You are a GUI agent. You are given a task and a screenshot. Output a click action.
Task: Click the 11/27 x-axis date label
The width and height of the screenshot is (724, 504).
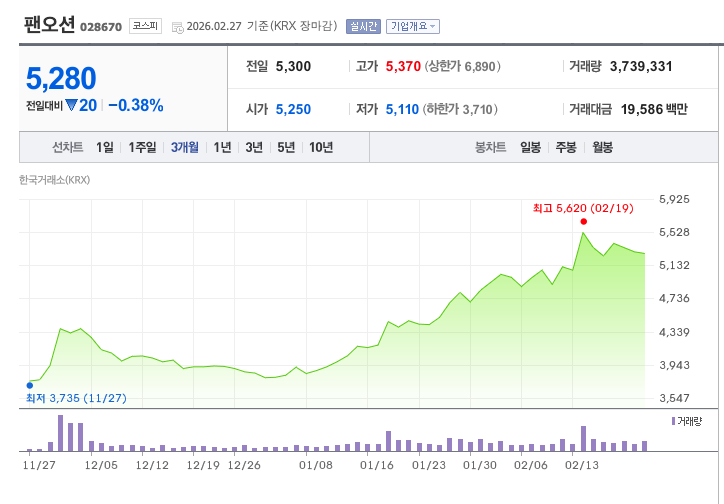pyautogui.click(x=39, y=465)
